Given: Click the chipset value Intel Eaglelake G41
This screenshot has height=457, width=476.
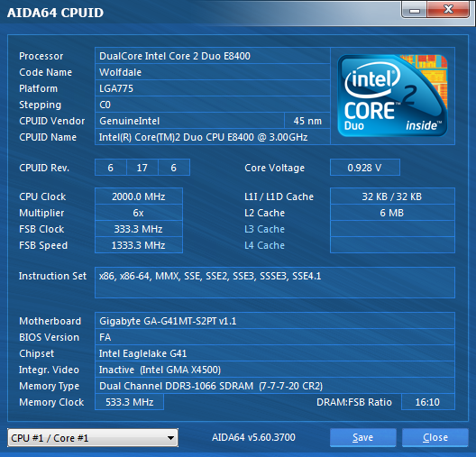Looking at the screenshot, I should pyautogui.click(x=275, y=353).
